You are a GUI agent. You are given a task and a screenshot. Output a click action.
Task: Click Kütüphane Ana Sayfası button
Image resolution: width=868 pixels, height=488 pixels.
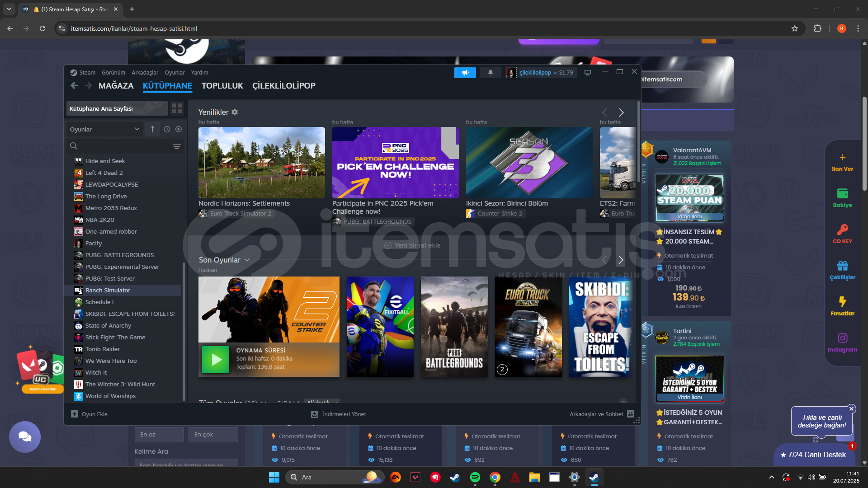(x=117, y=108)
